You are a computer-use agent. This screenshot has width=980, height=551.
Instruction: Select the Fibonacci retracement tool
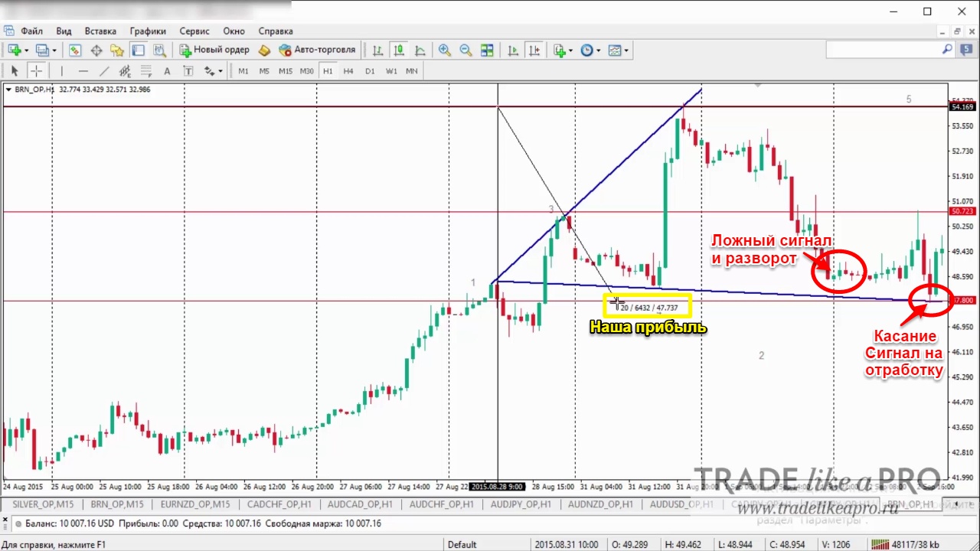tap(146, 71)
